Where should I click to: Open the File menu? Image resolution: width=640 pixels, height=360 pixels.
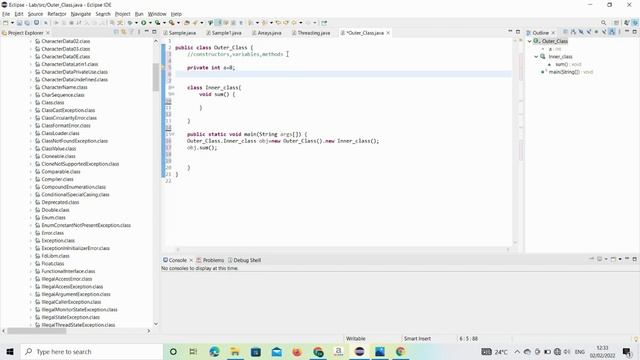(6, 14)
